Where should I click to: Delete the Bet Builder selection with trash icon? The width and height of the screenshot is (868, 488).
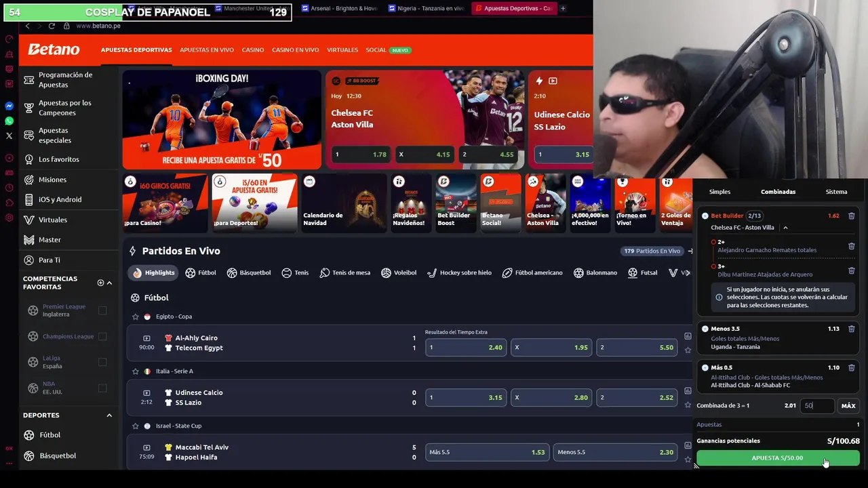[x=851, y=216]
